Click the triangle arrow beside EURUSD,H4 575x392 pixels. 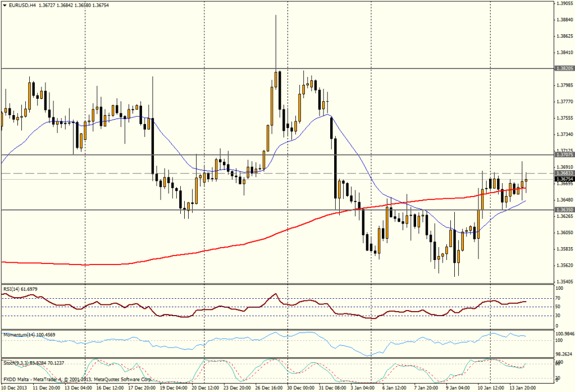5,6
